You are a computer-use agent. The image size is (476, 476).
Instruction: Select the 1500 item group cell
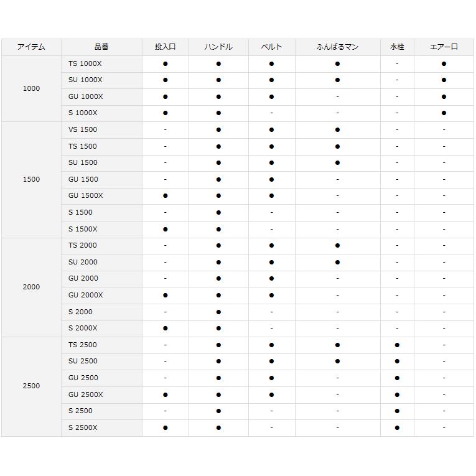click(31, 179)
